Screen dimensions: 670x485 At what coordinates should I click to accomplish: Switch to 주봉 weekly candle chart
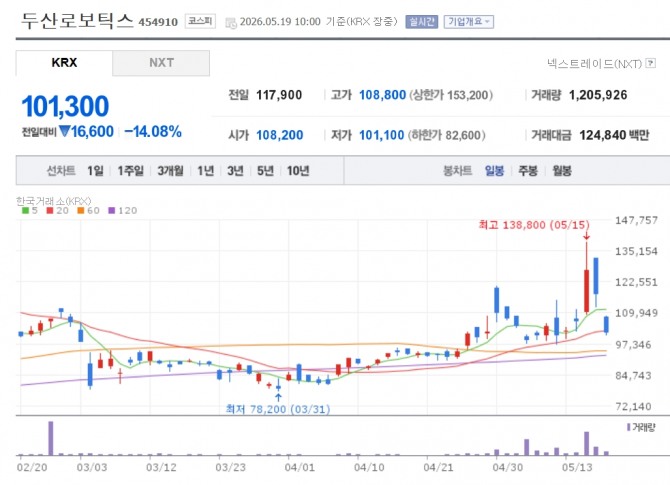pos(528,171)
